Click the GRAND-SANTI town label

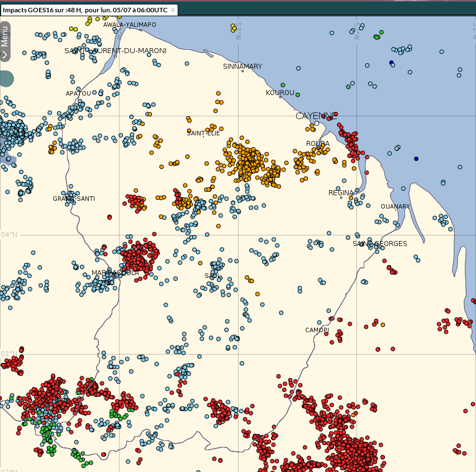[x=74, y=199]
